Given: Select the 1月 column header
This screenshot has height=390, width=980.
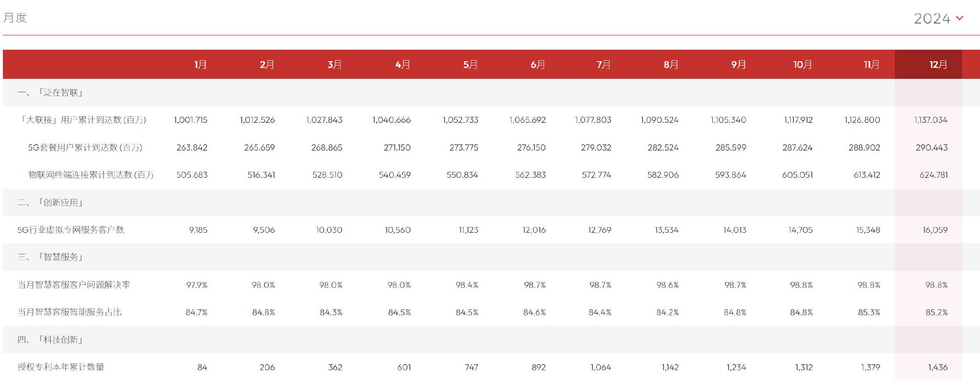Looking at the screenshot, I should coord(200,65).
